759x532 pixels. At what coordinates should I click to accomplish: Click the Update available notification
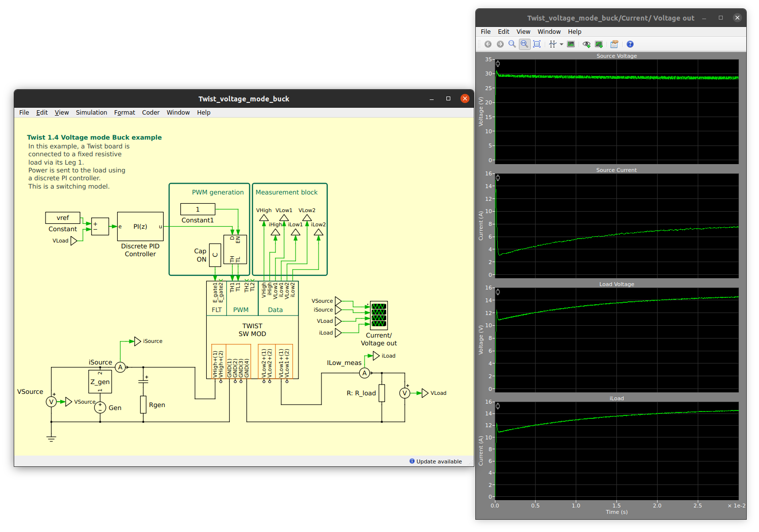436,461
